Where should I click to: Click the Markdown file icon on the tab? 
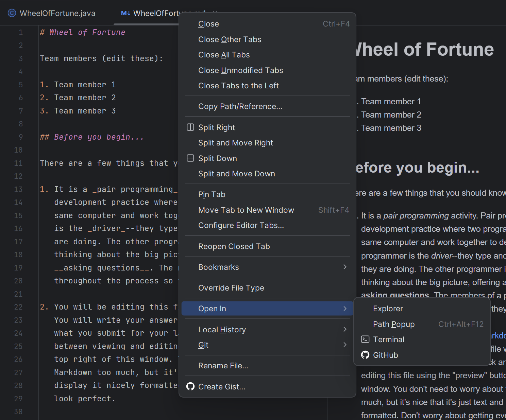(x=125, y=13)
